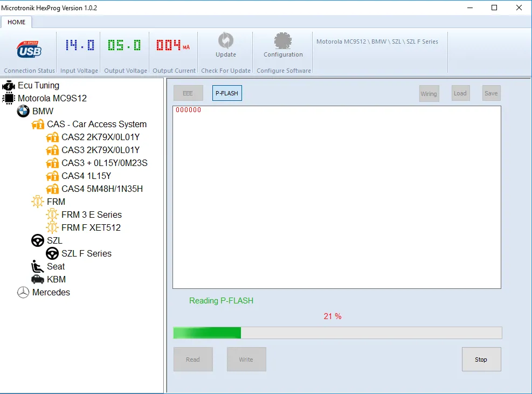Click the Read button
This screenshot has width=532, height=394.
pos(193,360)
